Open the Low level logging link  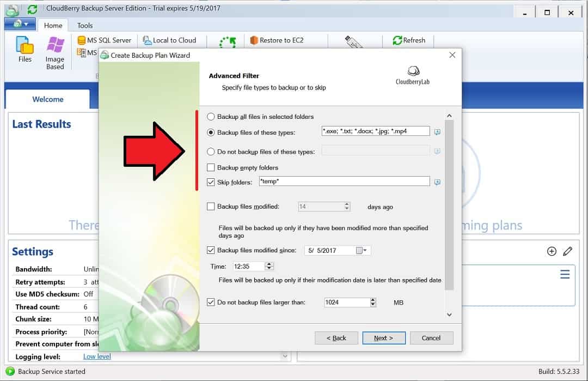point(97,356)
